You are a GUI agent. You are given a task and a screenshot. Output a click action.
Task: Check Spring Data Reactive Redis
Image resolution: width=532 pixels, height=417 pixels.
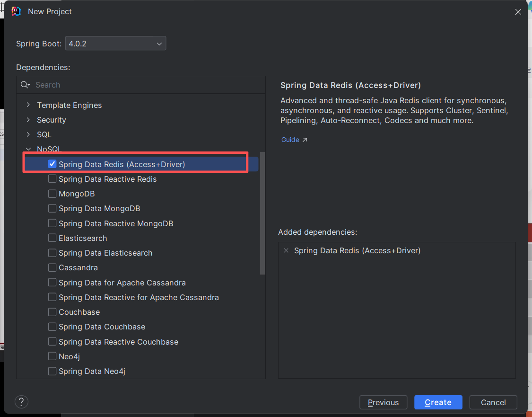[x=52, y=178]
